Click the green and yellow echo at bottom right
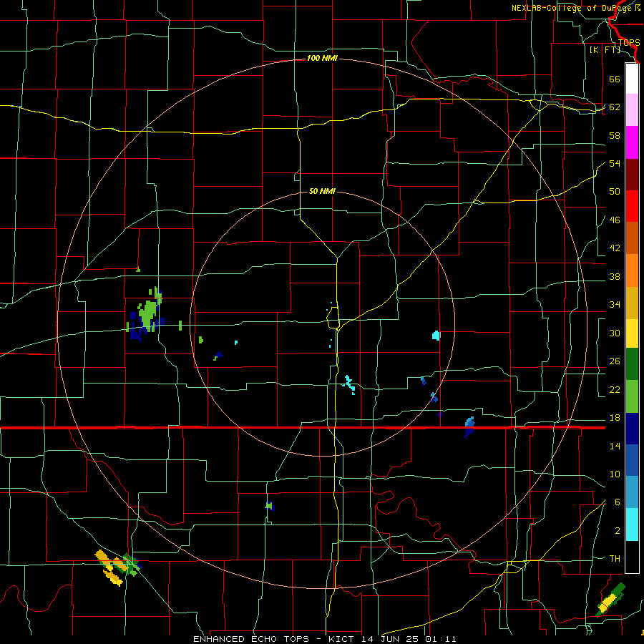 click(611, 600)
